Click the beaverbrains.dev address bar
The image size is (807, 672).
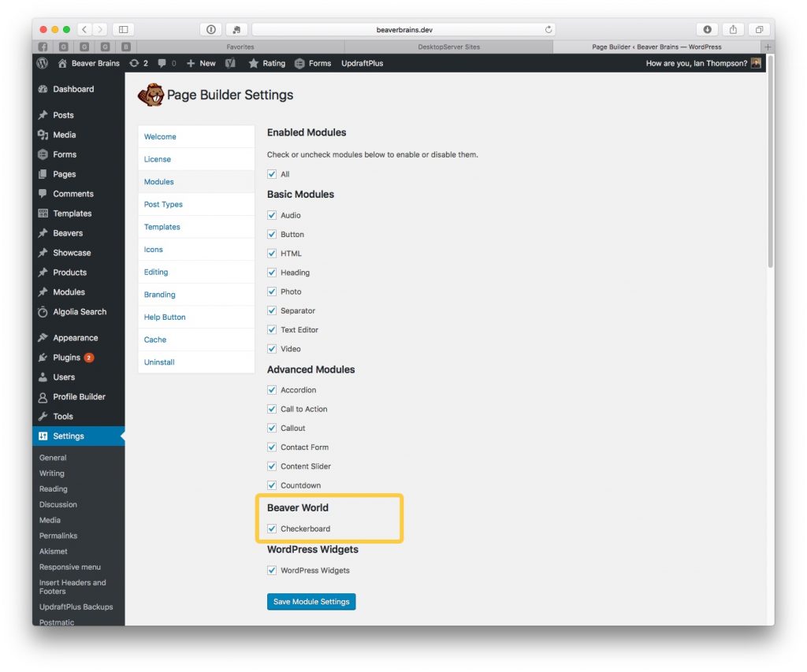pos(404,29)
